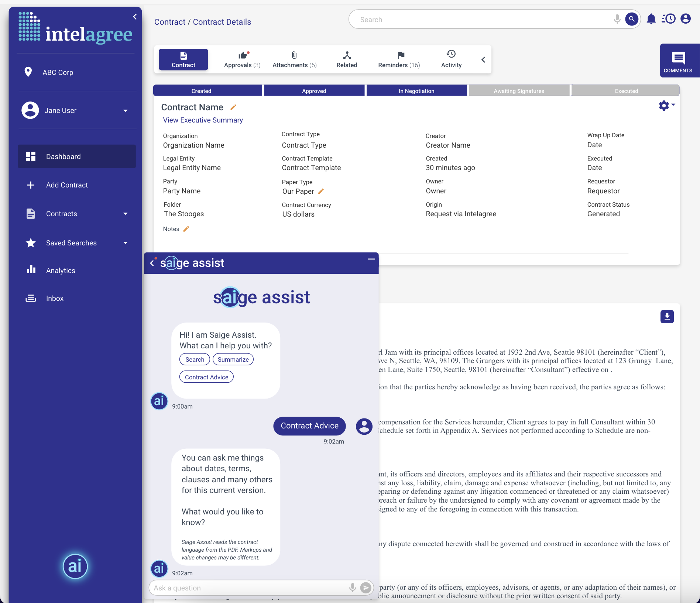Switch to the Approvals tab
Viewport: 700px width, 603px height.
[242, 60]
